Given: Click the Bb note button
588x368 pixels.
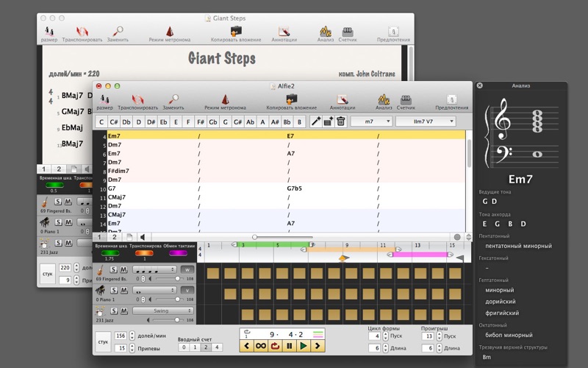Looking at the screenshot, I should 287,121.
